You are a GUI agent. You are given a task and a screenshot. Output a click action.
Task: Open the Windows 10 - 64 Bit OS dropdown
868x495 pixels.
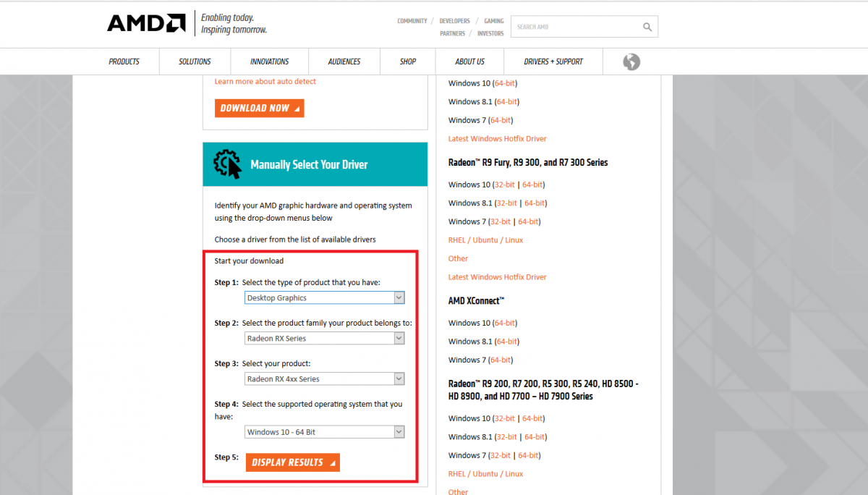coord(325,432)
